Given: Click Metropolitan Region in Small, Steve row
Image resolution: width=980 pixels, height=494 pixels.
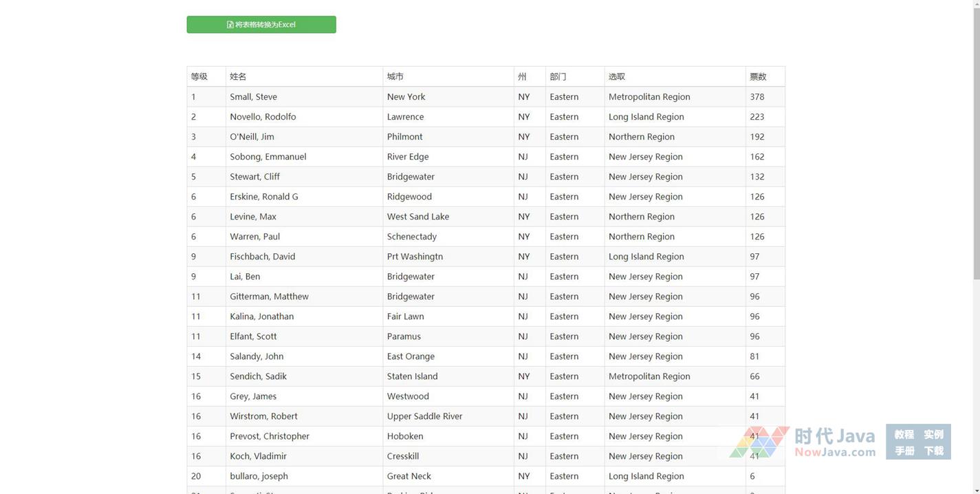Looking at the screenshot, I should click(675, 97).
